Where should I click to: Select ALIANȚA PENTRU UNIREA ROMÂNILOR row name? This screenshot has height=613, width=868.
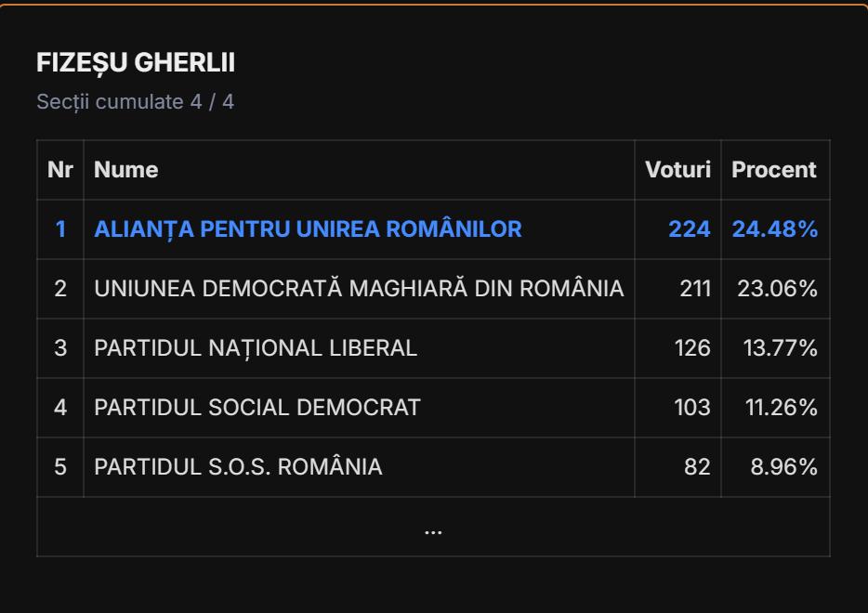308,229
